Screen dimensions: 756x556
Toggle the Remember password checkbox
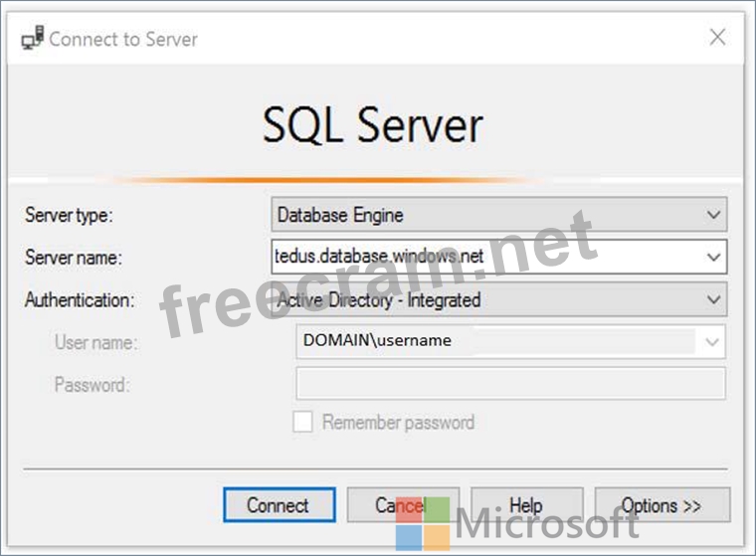(303, 423)
